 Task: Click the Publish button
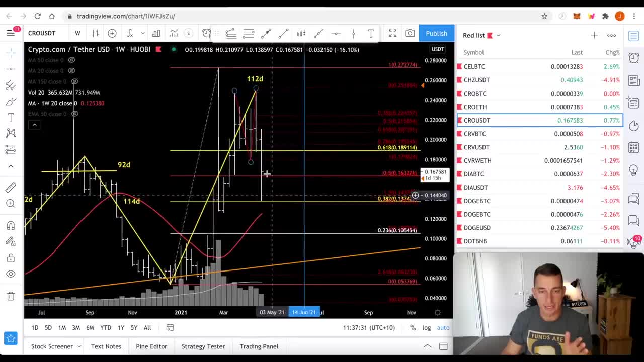click(x=436, y=33)
